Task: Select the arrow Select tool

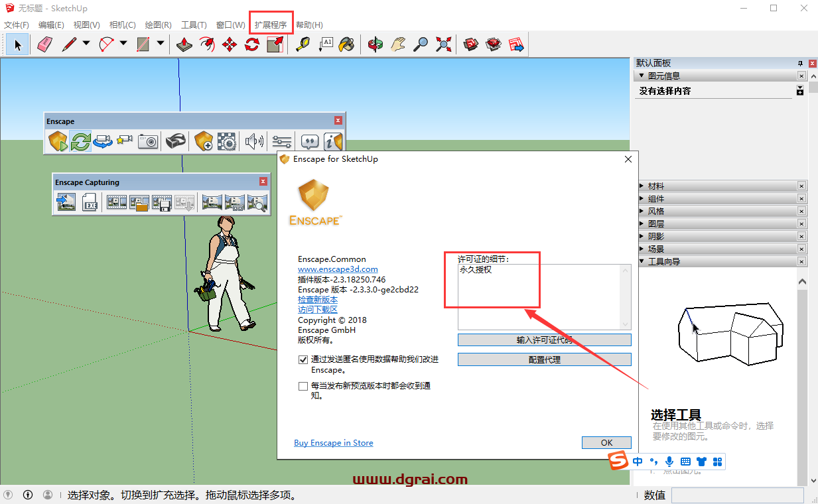Action: click(18, 44)
